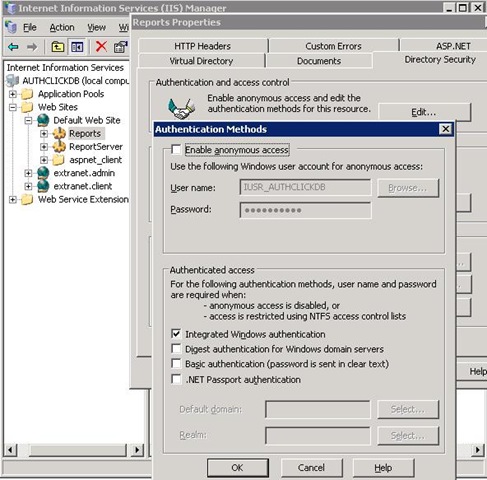Click the Realm input field
Image resolution: width=487 pixels, height=480 pixels.
317,435
